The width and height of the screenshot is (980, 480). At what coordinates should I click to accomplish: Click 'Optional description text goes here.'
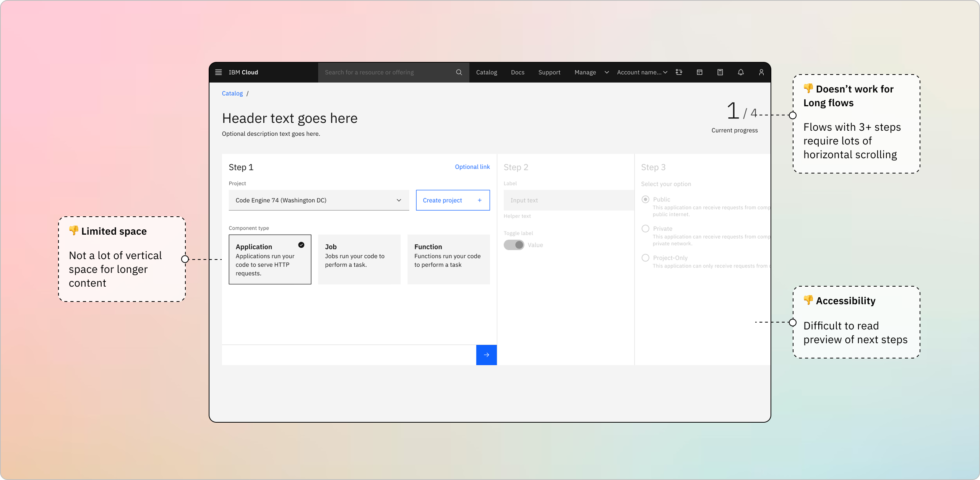coord(271,134)
